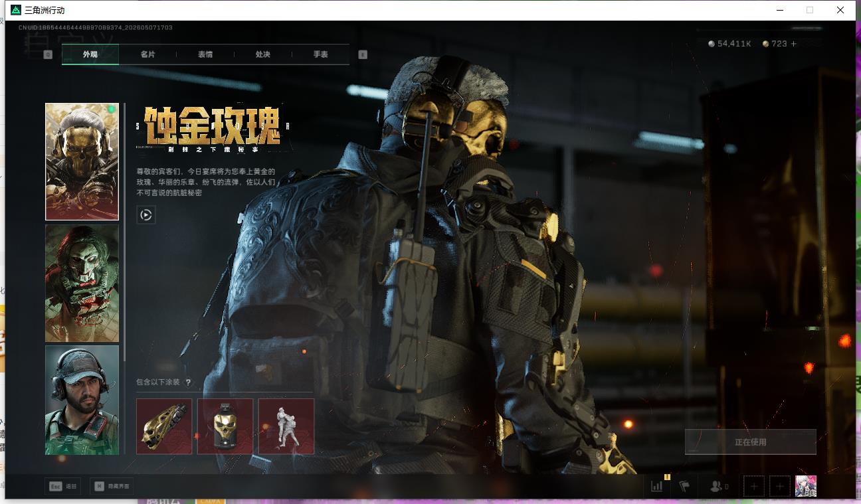The height and width of the screenshot is (504, 861).
Task: Open the player avatar in bottom right
Action: (x=806, y=487)
